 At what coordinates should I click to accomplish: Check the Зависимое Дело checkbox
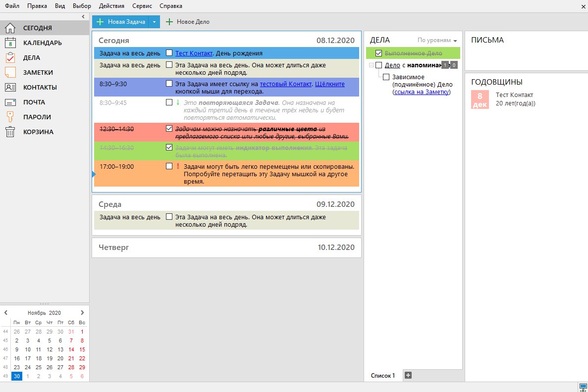tap(386, 77)
